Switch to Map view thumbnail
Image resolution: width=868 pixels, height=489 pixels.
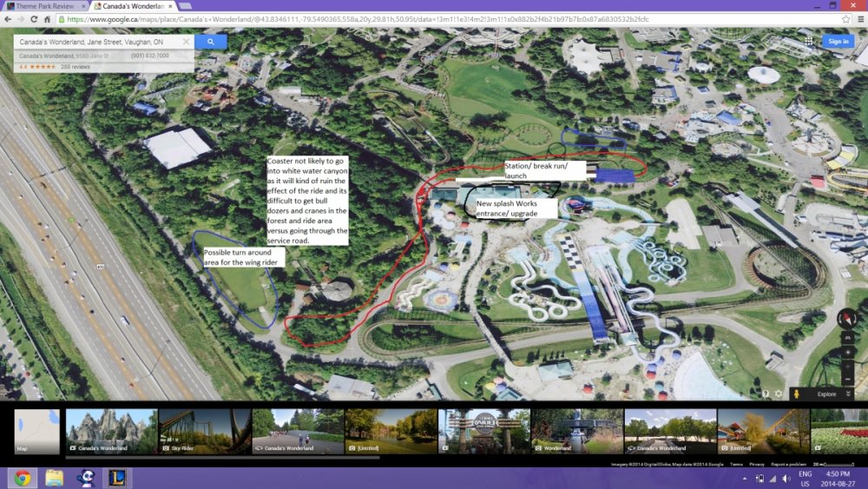[37, 432]
